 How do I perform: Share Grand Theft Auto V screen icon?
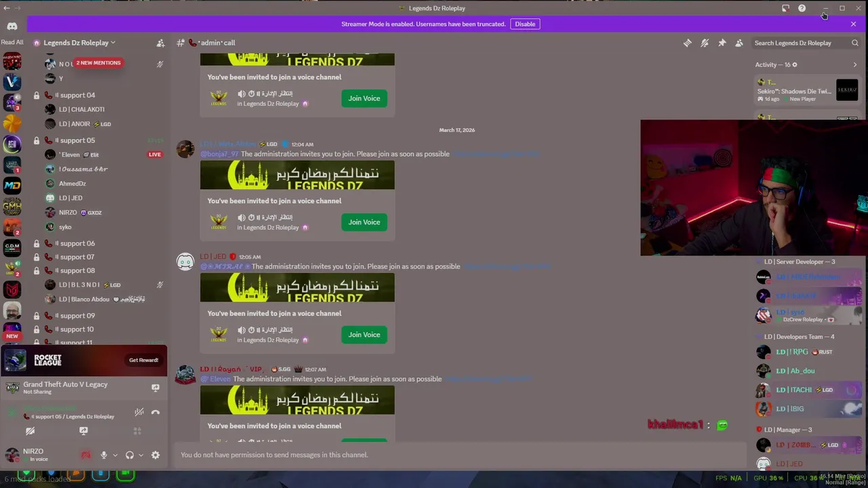155,388
